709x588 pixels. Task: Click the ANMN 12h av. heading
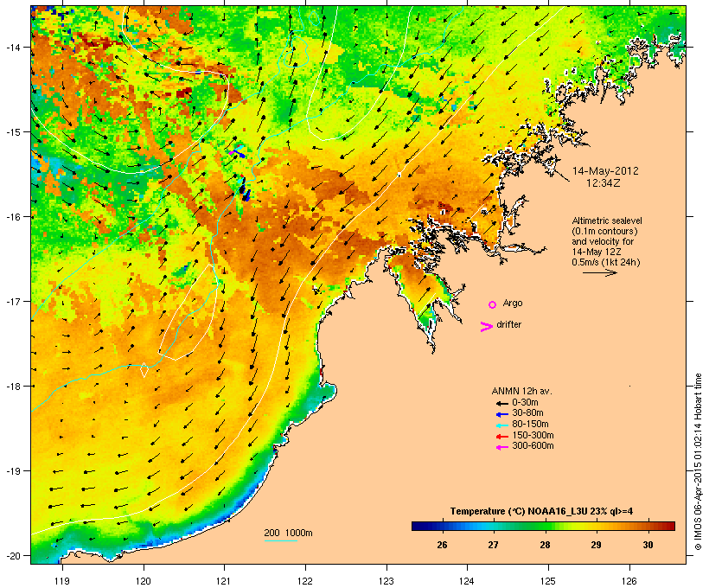click(x=521, y=391)
